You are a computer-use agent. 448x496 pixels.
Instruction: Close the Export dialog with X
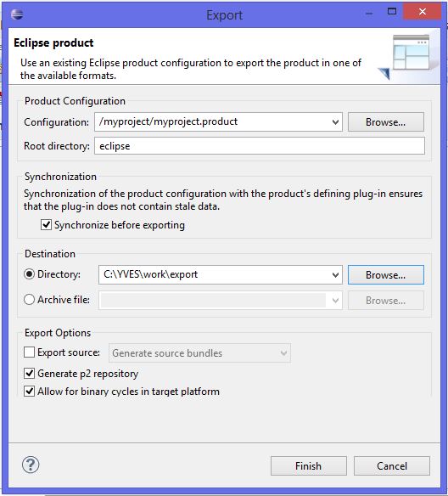point(422,12)
